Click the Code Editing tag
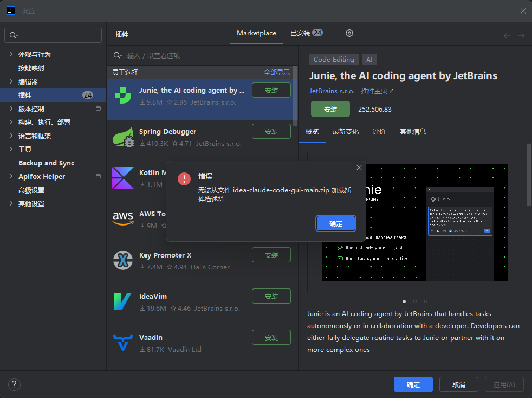This screenshot has height=398, width=532. [x=334, y=60]
